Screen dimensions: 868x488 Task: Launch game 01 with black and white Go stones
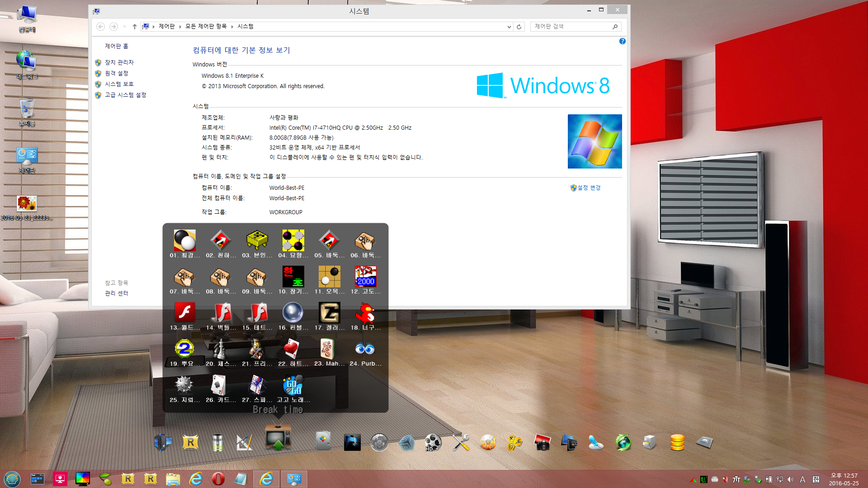click(185, 240)
